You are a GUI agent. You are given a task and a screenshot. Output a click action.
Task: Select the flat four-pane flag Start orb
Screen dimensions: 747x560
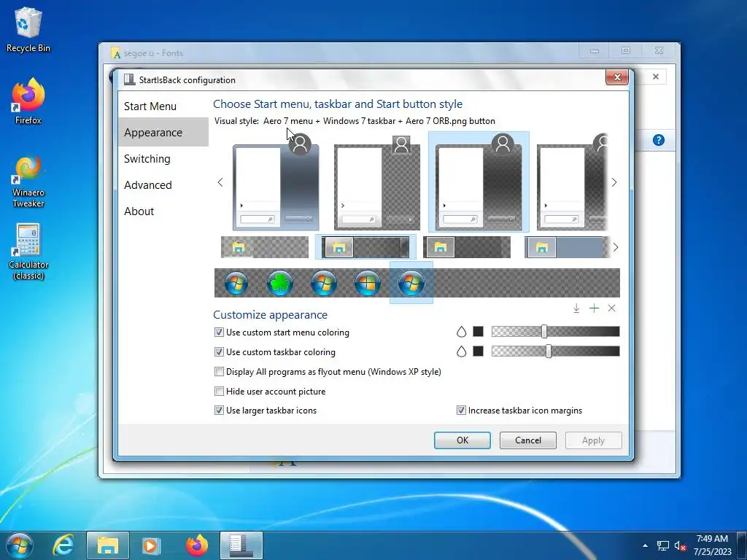tap(368, 283)
